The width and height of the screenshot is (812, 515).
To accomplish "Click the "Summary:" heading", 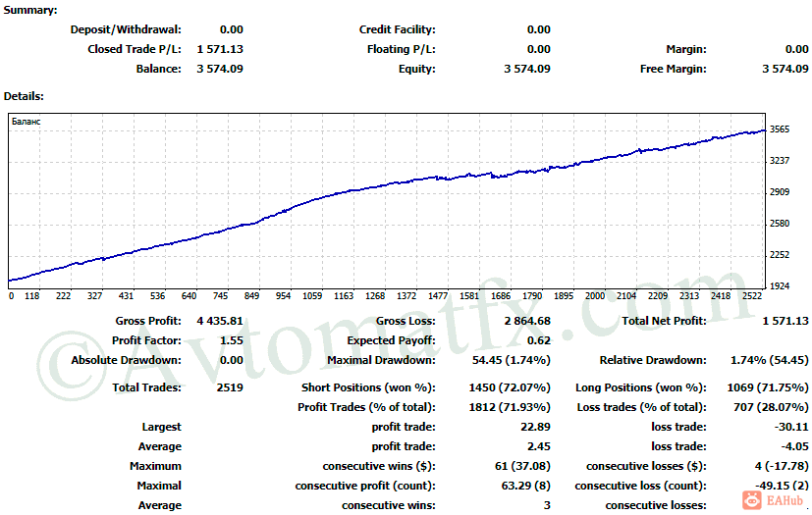I will [30, 10].
